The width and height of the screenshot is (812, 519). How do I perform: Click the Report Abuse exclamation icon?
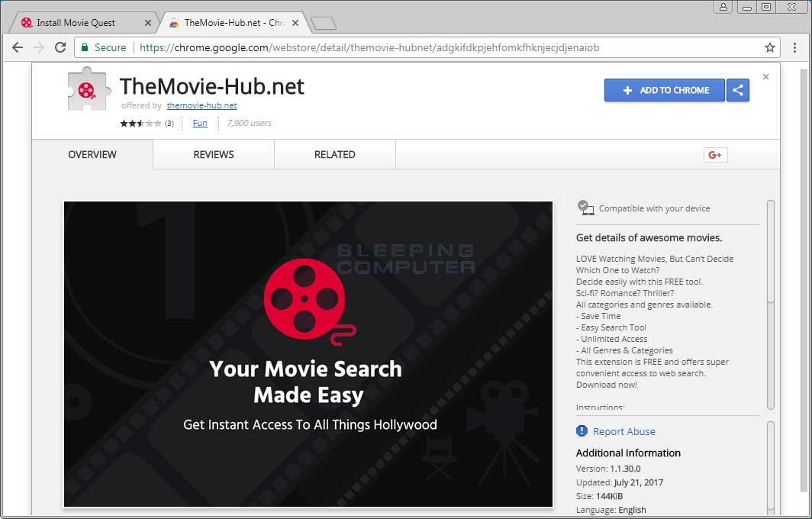[582, 431]
